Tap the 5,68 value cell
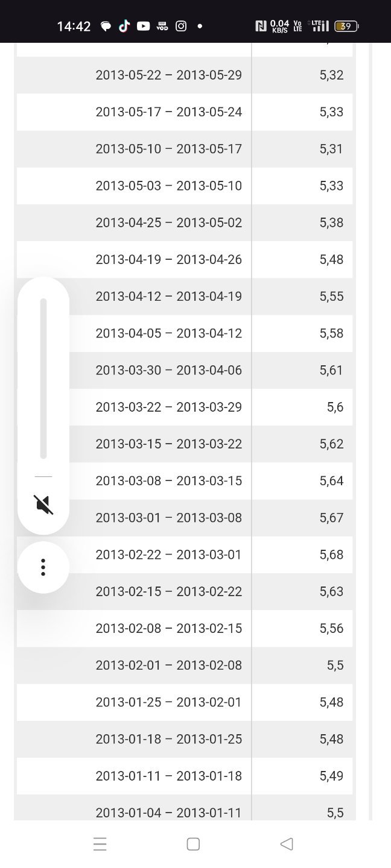Screen dimensions: 391x868 point(331,555)
